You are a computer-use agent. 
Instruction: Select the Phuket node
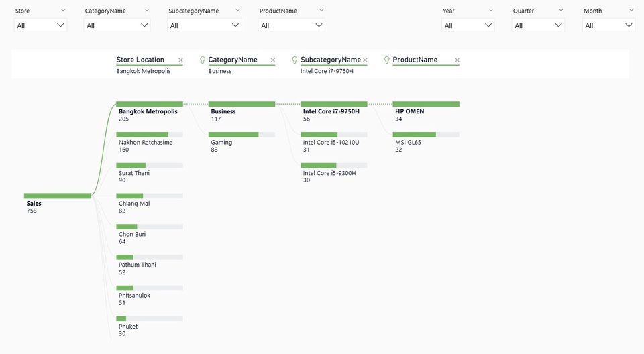tap(150, 327)
